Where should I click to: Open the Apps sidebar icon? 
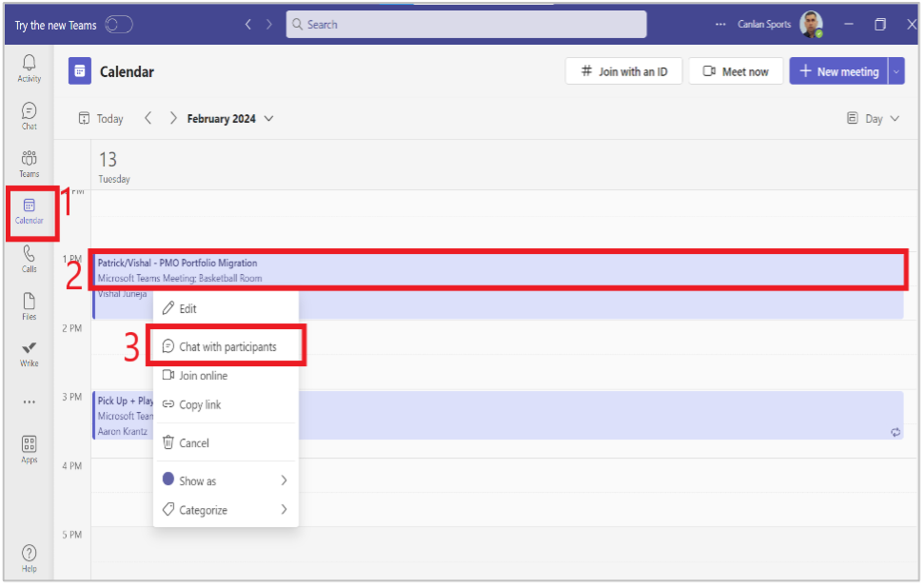[x=29, y=449]
